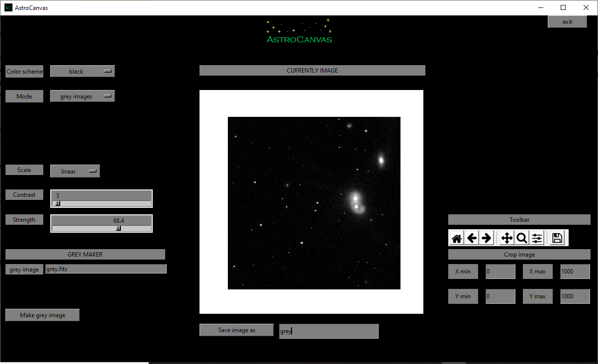Click the grey image file button

[x=24, y=269]
